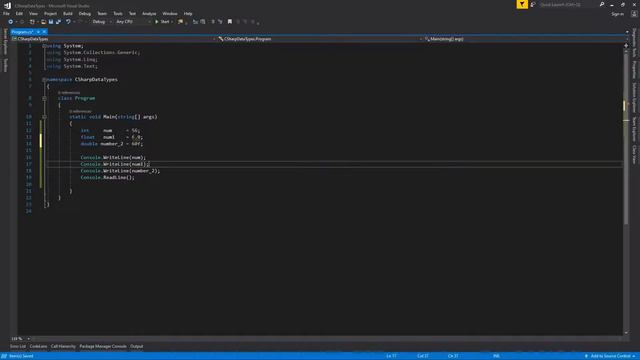Close the Program.cs tab

tap(44, 32)
